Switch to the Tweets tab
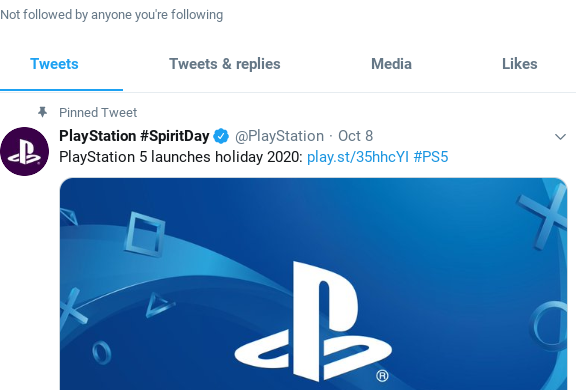The height and width of the screenshot is (390, 576). (x=54, y=64)
